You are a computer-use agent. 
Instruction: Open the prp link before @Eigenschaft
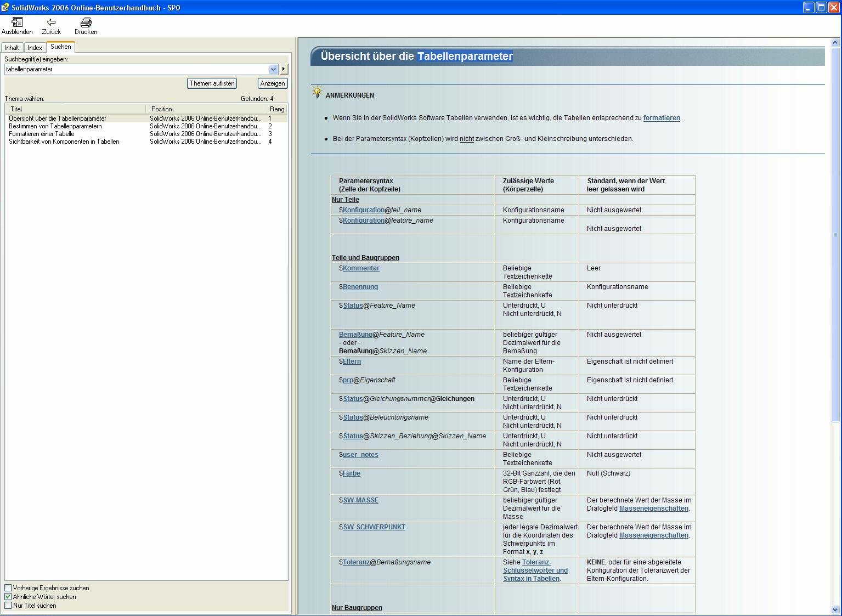pyautogui.click(x=348, y=380)
